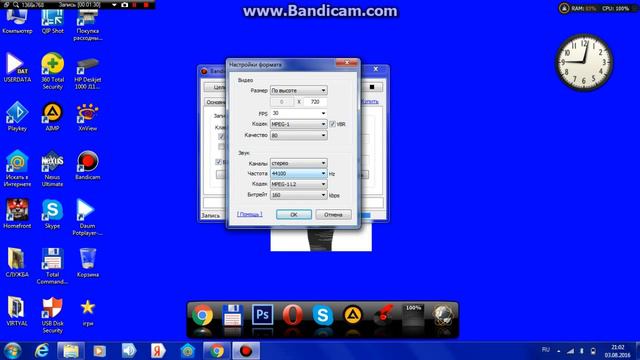The width and height of the screenshot is (640, 360).
Task: Close the Настройки формата dialog
Action: [x=347, y=62]
